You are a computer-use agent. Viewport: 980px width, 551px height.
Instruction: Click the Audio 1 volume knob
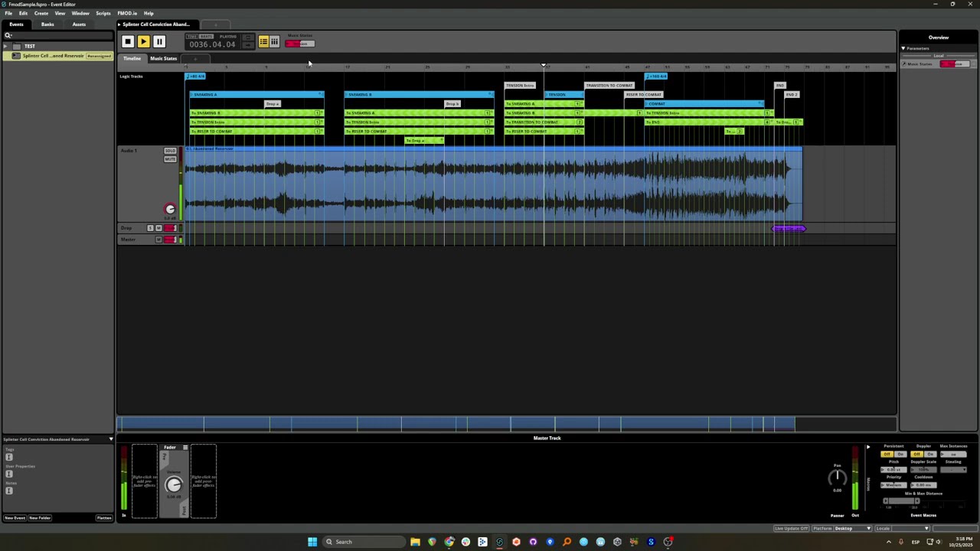point(170,209)
